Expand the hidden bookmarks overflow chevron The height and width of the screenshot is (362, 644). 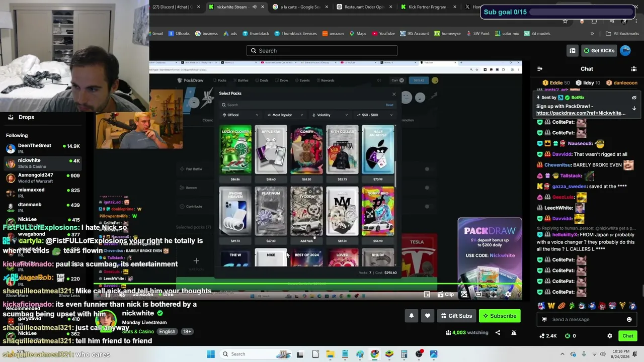[x=592, y=34]
